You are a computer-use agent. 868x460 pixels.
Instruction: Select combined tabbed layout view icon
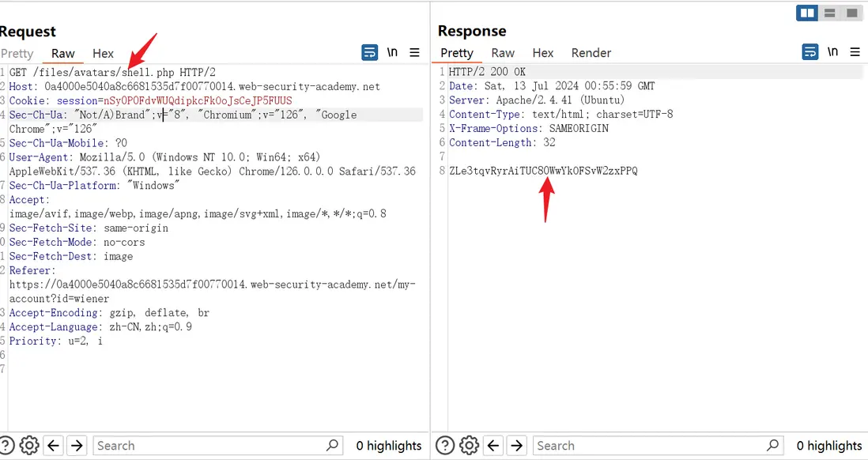852,13
